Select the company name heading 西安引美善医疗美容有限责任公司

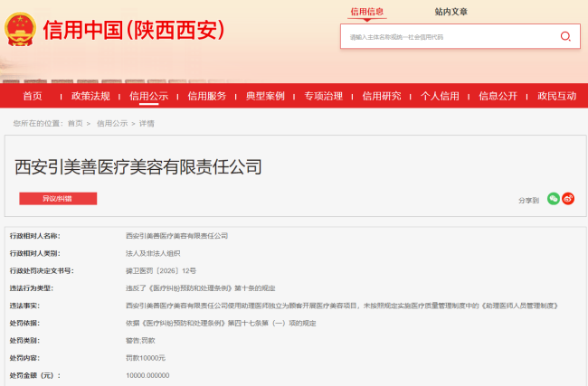tap(138, 166)
